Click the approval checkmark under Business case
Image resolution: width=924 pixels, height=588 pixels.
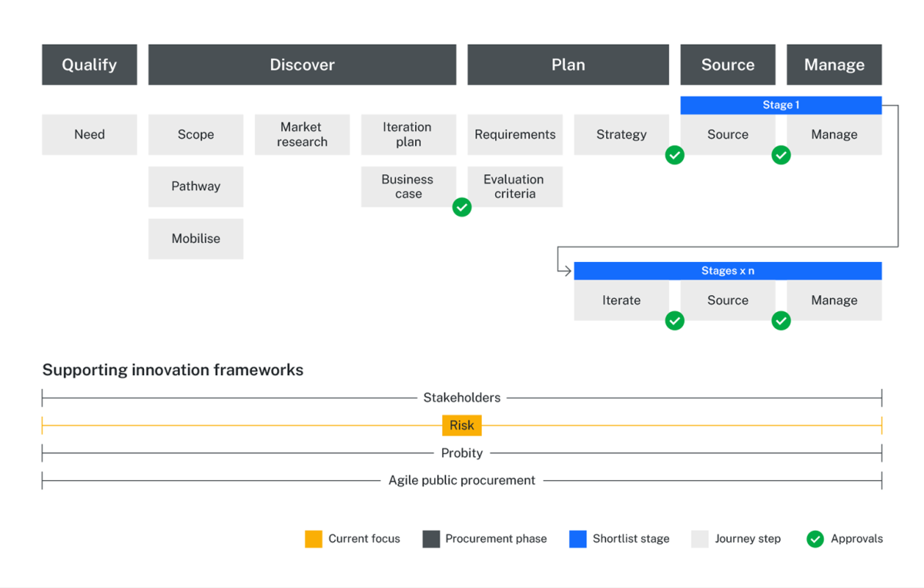coord(462,207)
